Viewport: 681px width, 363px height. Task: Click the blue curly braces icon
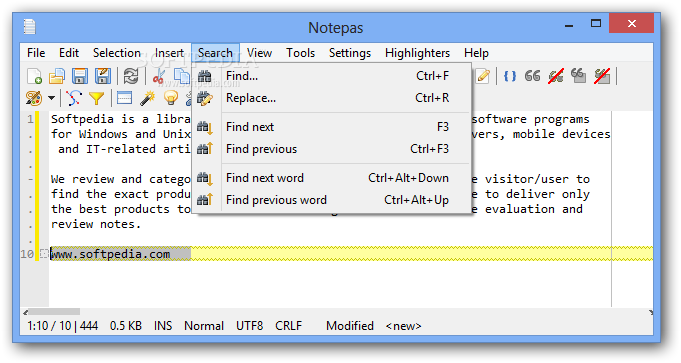(510, 76)
